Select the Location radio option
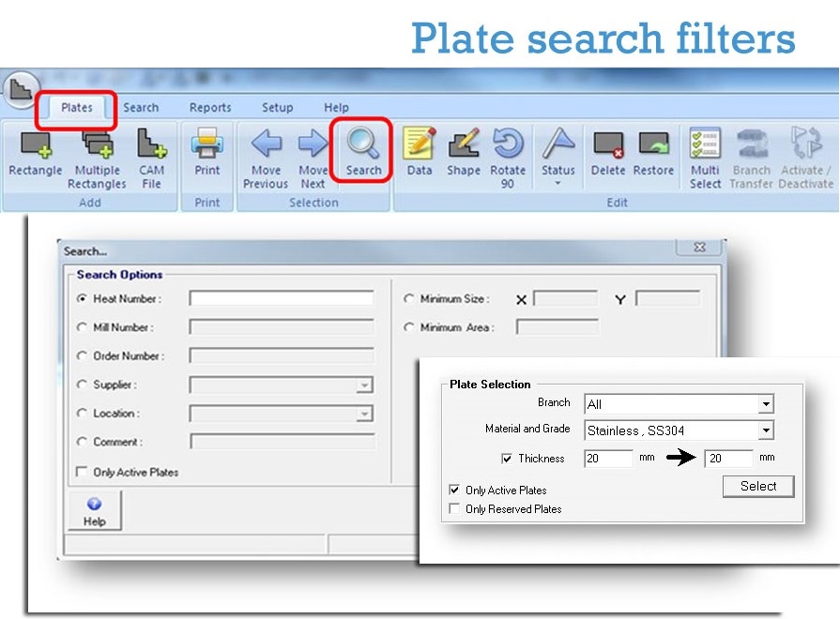The width and height of the screenshot is (840, 619). (x=82, y=413)
